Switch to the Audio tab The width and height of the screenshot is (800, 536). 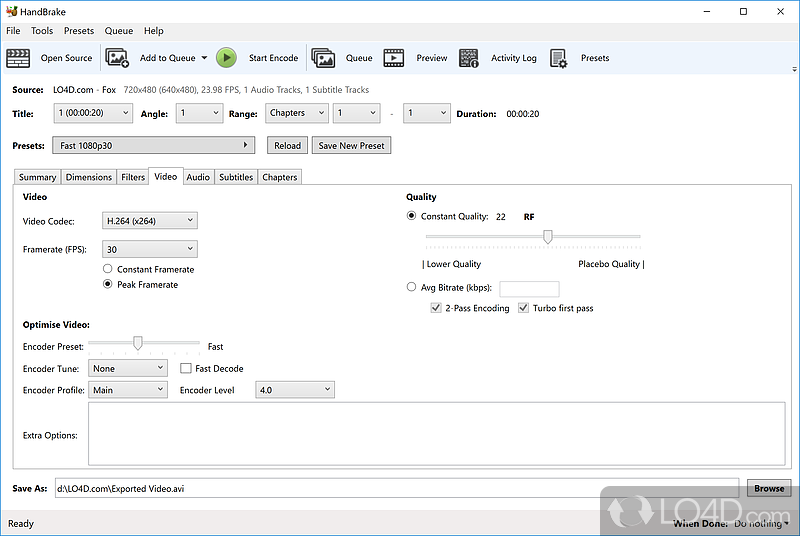click(x=198, y=177)
